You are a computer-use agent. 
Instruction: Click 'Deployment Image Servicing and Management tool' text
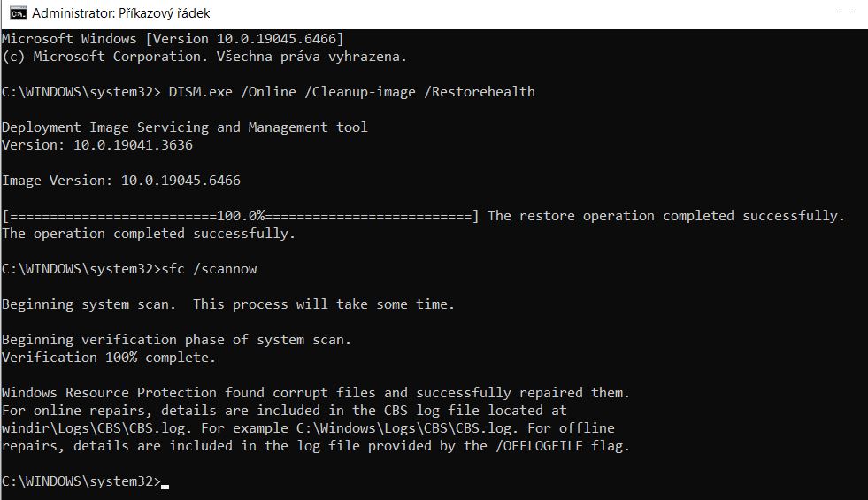click(184, 127)
